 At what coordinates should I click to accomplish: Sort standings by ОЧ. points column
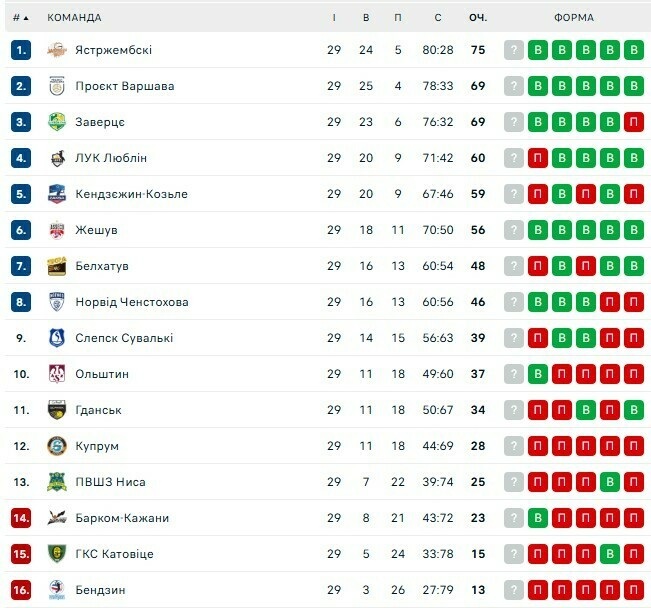pos(477,17)
